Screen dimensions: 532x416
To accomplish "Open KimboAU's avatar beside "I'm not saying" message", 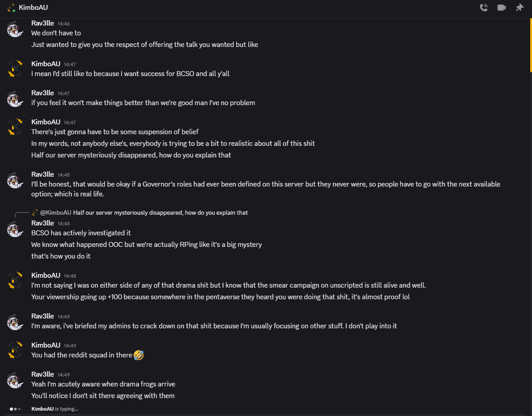I will click(x=15, y=281).
